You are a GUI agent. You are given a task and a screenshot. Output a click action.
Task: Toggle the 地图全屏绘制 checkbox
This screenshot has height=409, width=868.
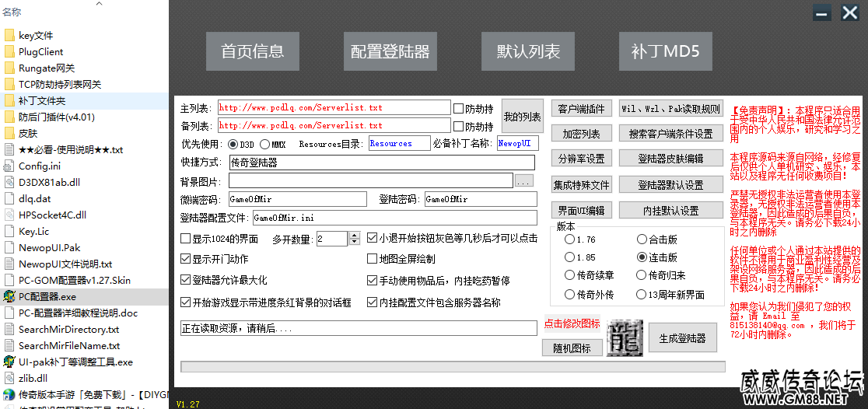tap(373, 259)
